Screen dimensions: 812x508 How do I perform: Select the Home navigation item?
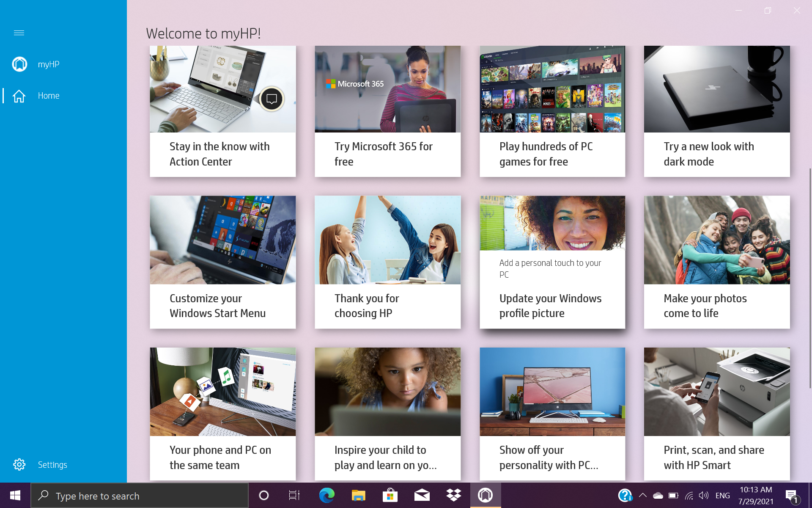point(63,96)
